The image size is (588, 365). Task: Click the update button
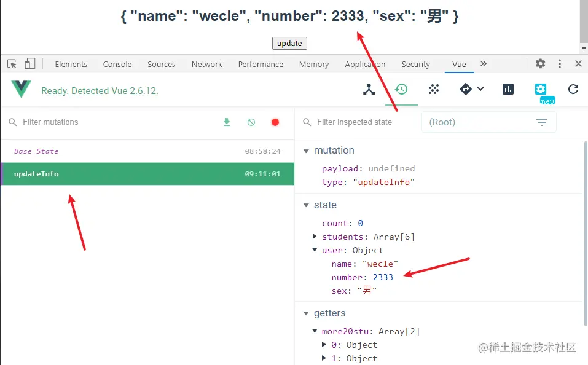click(289, 43)
